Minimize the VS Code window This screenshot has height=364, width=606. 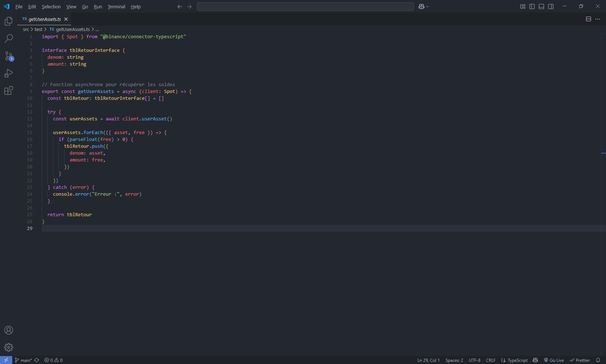click(x=565, y=6)
